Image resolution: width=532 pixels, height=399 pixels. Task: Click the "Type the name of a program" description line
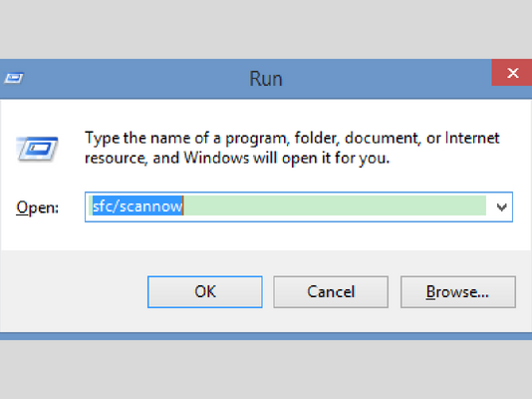click(292, 139)
